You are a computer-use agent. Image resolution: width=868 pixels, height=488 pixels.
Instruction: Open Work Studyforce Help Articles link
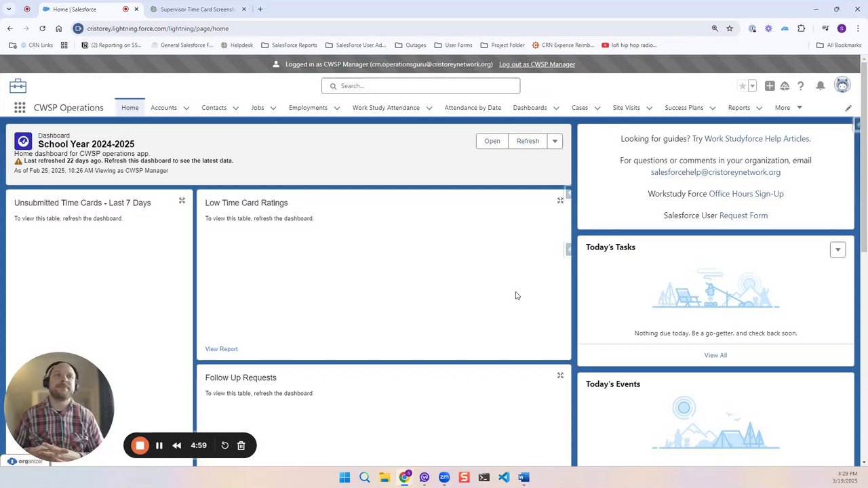(x=757, y=139)
